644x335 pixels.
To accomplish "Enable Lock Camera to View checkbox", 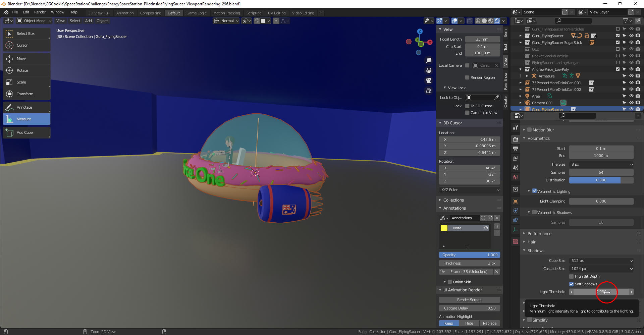I will click(467, 113).
